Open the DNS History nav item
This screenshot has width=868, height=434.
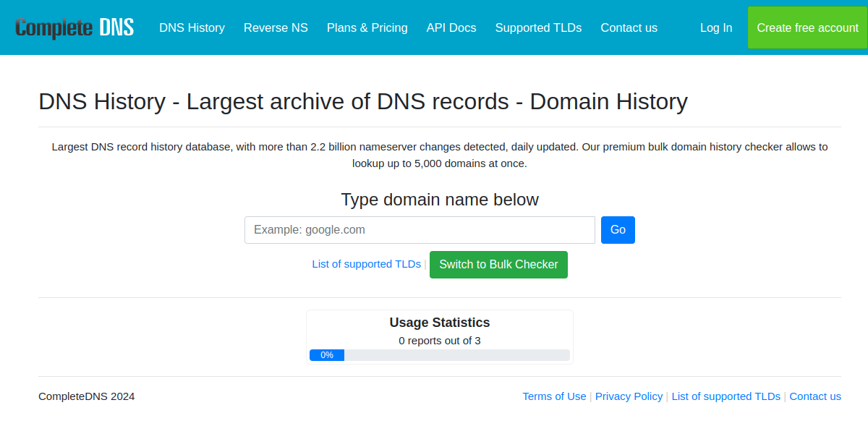pos(192,27)
